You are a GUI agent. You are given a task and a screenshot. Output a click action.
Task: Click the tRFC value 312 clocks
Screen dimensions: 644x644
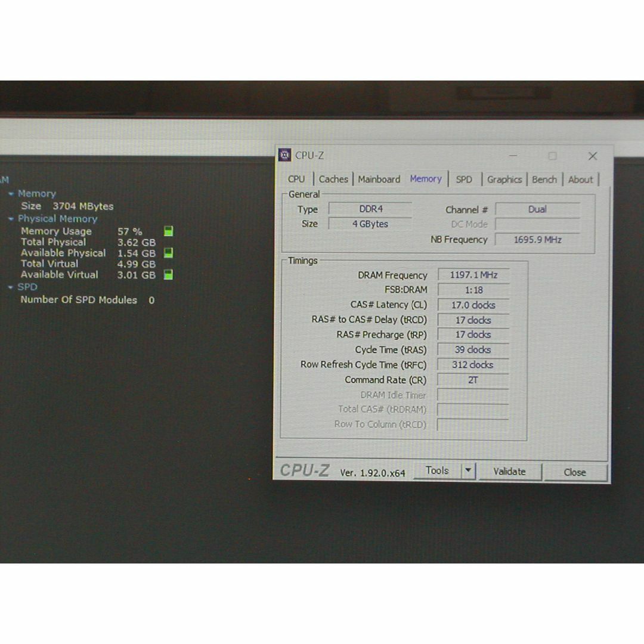coord(473,365)
